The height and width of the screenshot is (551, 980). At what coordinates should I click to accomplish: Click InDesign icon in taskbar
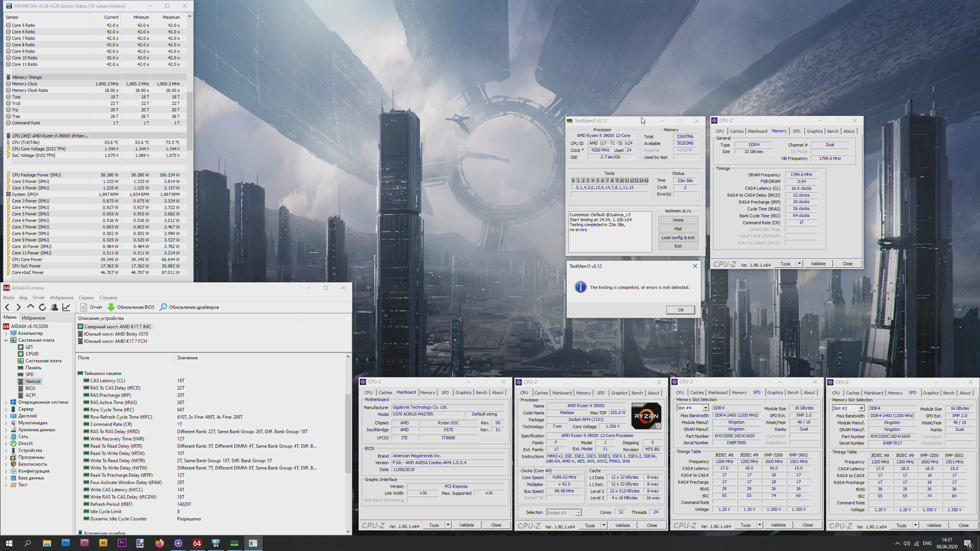point(84,543)
